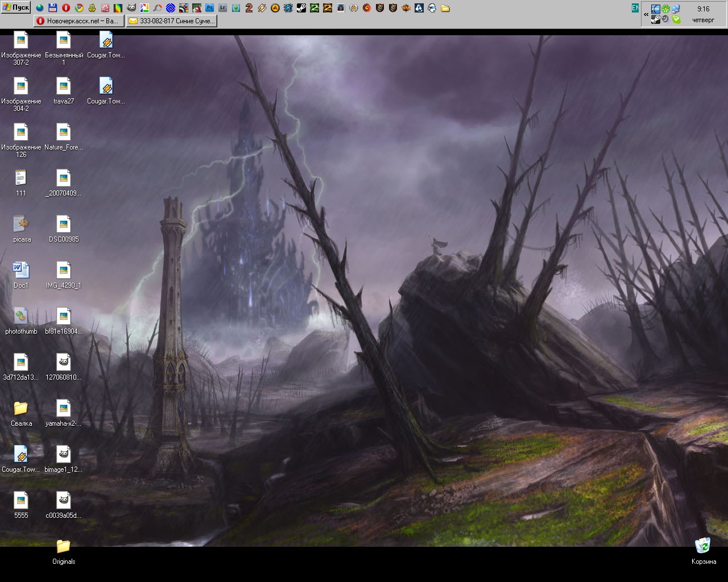Viewport: 728px width, 582px height.
Task: Select the Originals folder icon
Action: tap(64, 552)
